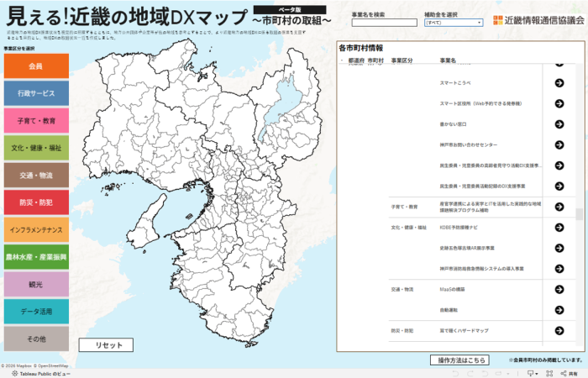Screen dimensions: 588x378
Task: Click the Tableau refresh data icon
Action: click(x=499, y=374)
